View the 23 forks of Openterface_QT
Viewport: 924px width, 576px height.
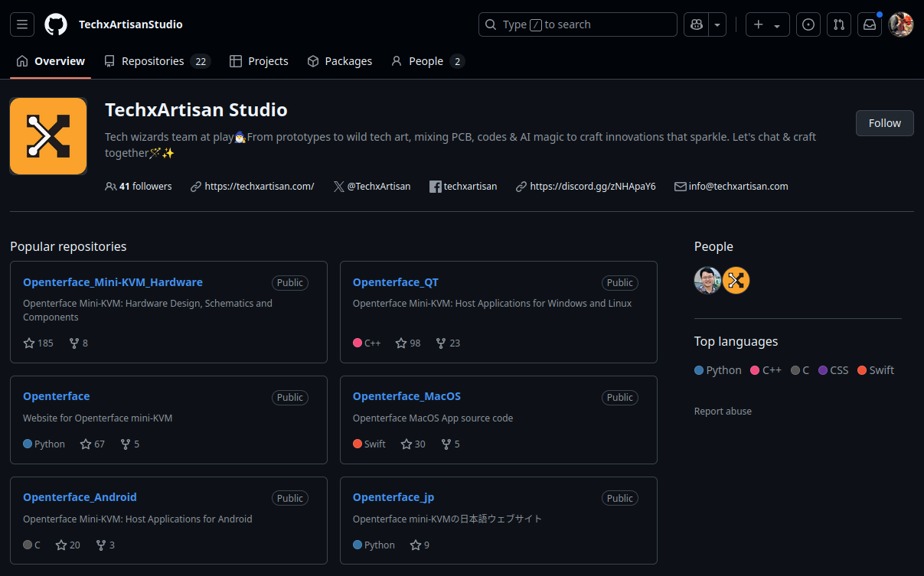point(448,343)
